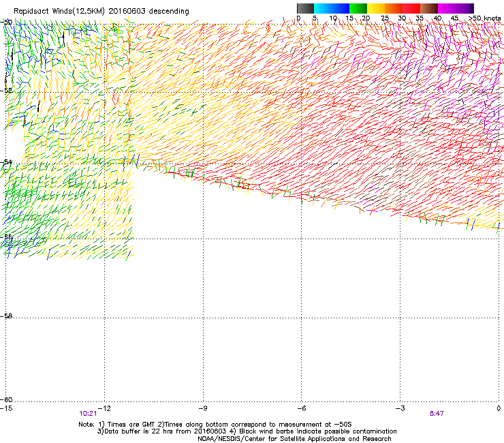Click the '-56' latitude axis label
Screen dimensions: 504x443
pos(6,236)
